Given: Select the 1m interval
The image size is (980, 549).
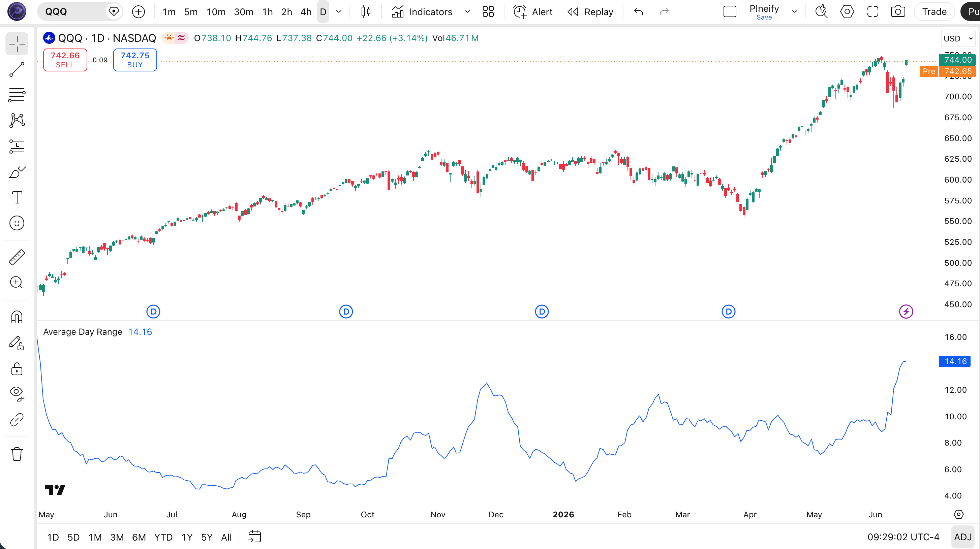Looking at the screenshot, I should pyautogui.click(x=169, y=12).
